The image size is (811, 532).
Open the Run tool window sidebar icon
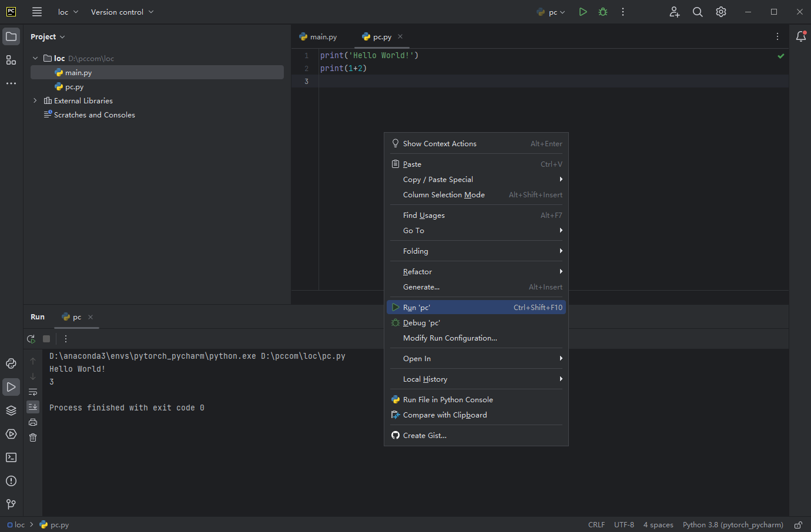click(x=11, y=387)
